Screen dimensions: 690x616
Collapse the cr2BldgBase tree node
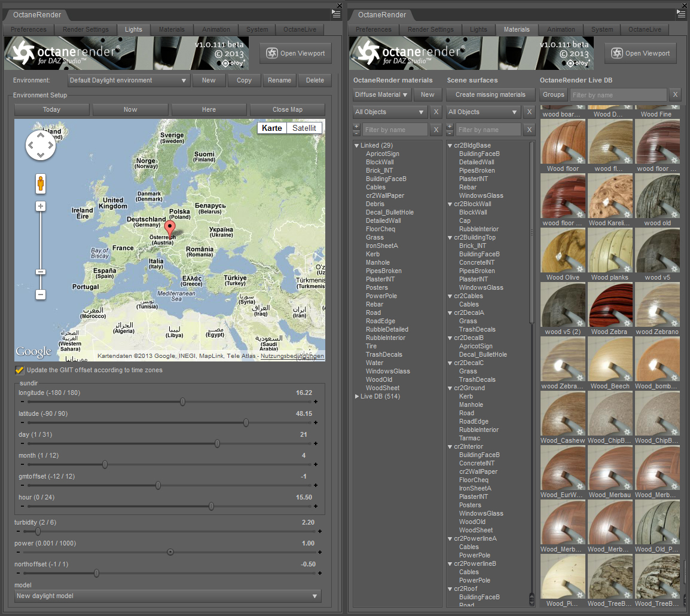(450, 146)
